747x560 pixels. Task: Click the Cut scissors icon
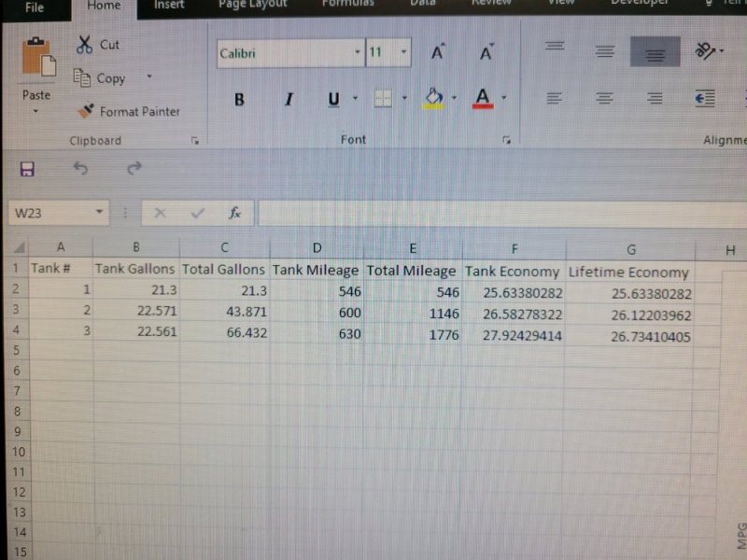(x=85, y=44)
